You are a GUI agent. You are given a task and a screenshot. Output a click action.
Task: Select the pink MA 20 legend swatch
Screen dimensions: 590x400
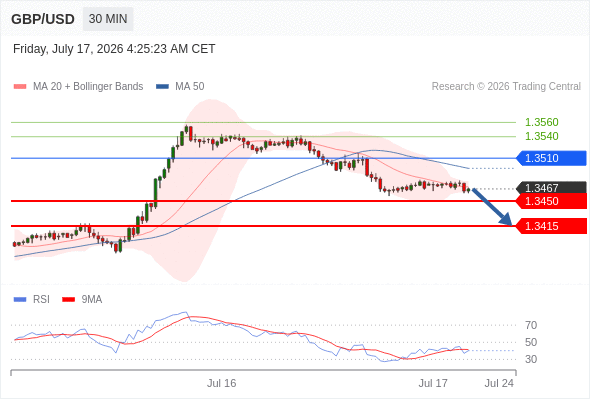pyautogui.click(x=20, y=87)
